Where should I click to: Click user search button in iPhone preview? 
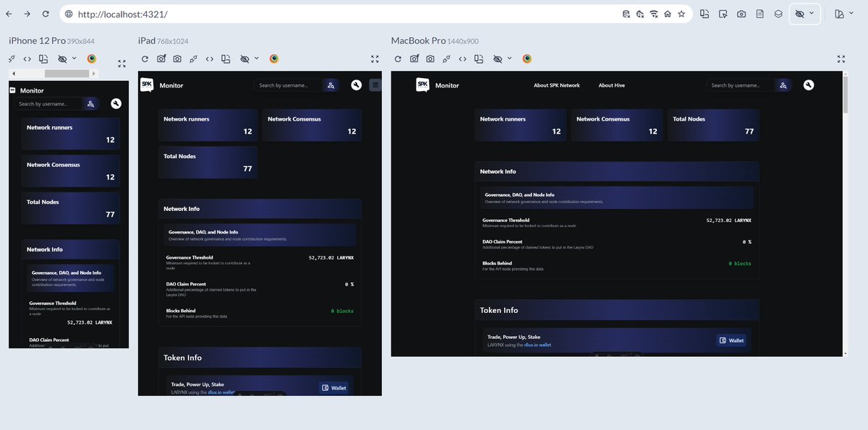91,104
